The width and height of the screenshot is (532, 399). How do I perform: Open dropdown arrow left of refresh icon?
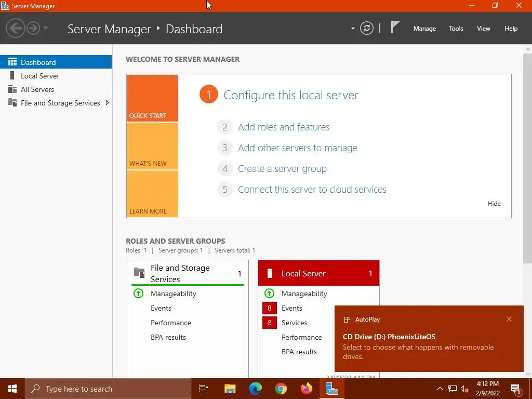353,29
